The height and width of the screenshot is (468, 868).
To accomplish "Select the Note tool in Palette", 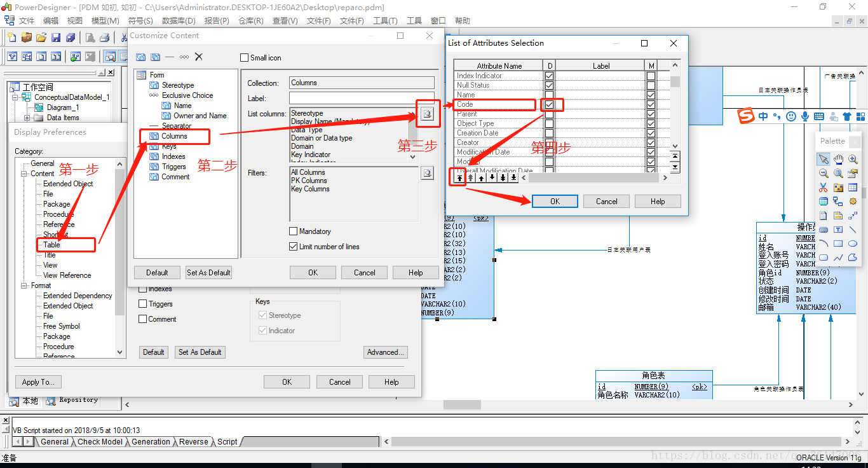I will pos(838,216).
